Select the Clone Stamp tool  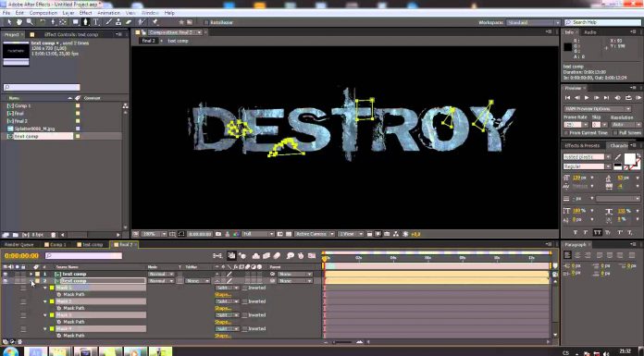pos(118,22)
